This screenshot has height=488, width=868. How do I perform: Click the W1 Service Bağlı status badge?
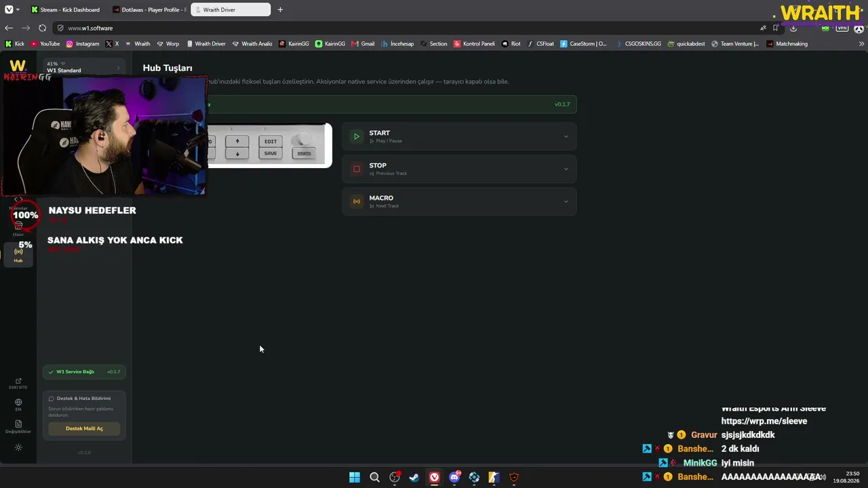(84, 371)
